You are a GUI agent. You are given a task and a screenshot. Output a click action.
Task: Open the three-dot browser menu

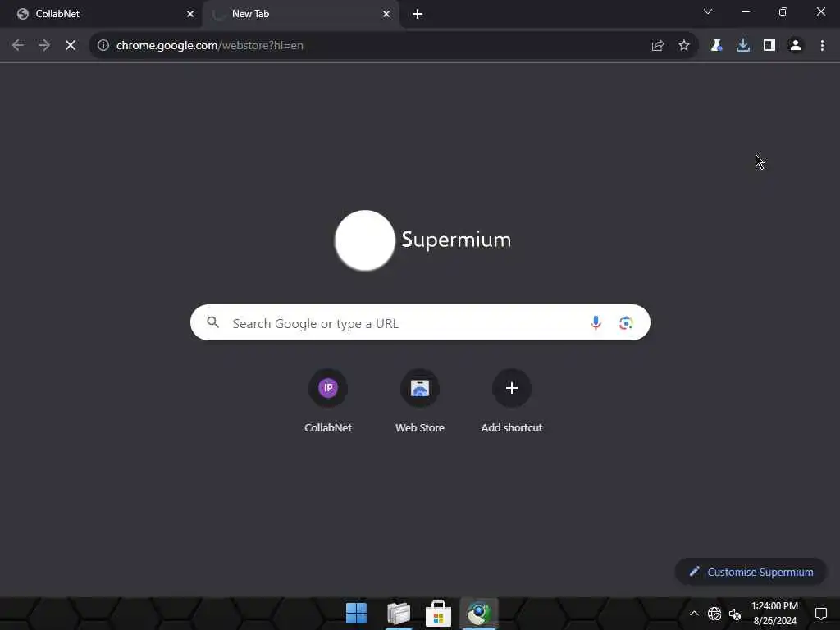[822, 46]
